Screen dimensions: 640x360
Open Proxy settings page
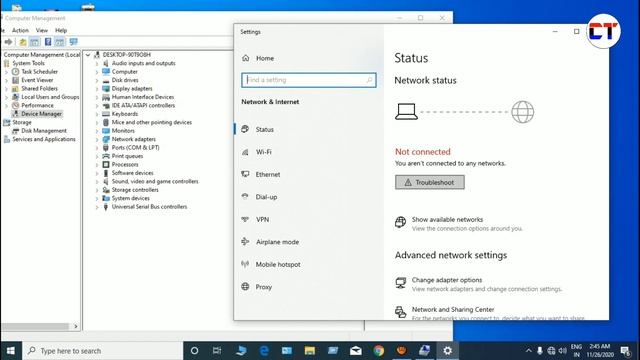[x=264, y=287]
